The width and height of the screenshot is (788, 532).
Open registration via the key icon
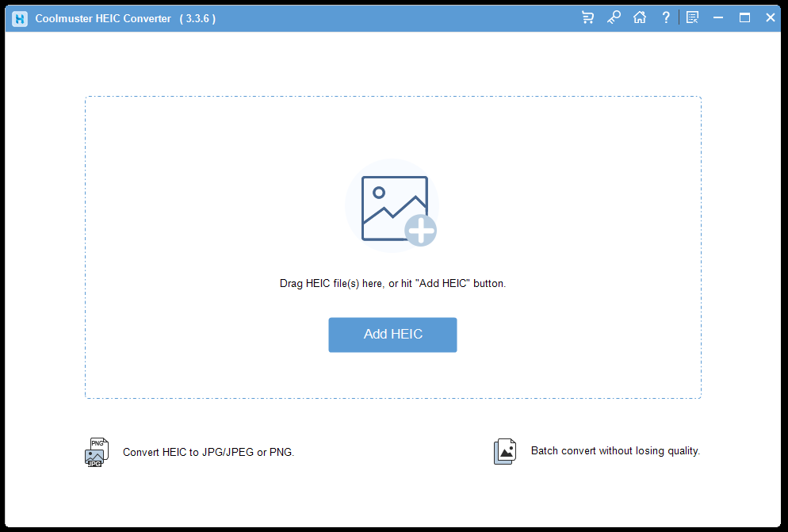tap(614, 17)
